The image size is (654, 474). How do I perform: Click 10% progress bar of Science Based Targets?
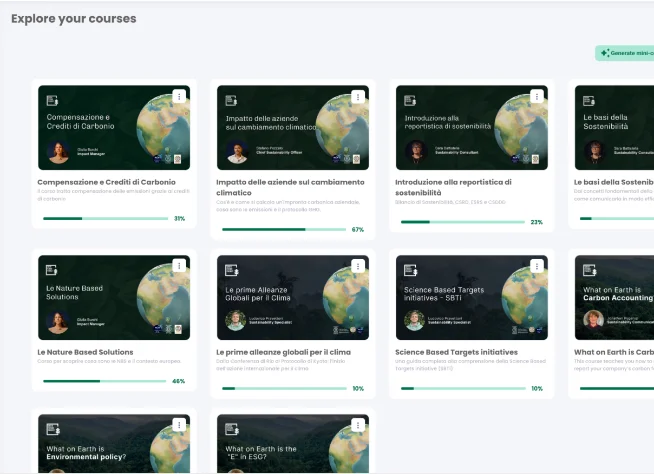[463, 388]
